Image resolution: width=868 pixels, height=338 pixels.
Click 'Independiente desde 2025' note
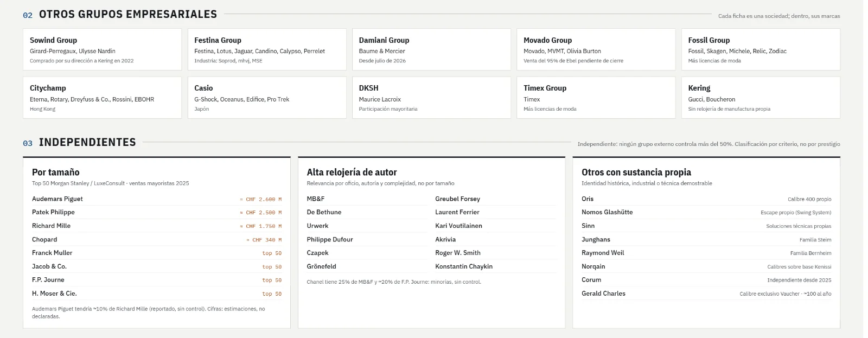point(799,280)
